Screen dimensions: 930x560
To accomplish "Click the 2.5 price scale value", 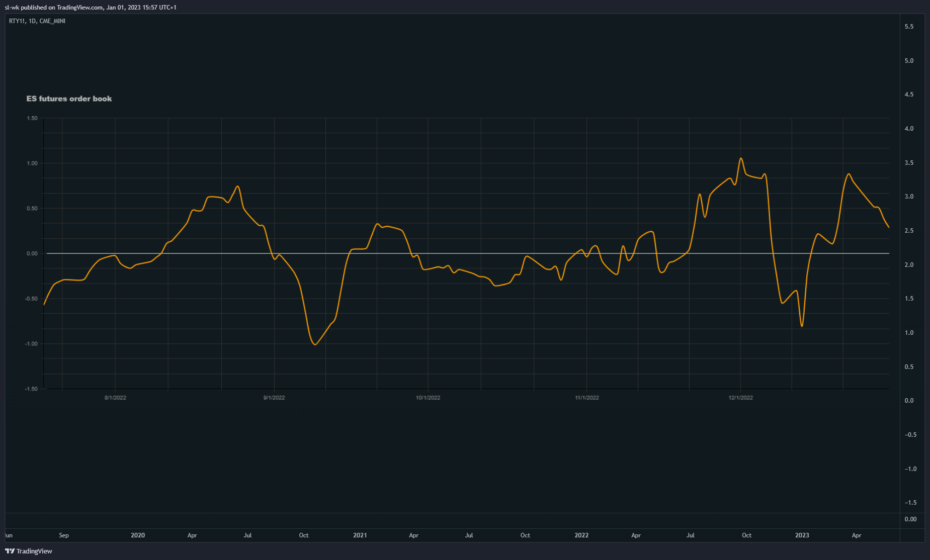I will pyautogui.click(x=909, y=231).
